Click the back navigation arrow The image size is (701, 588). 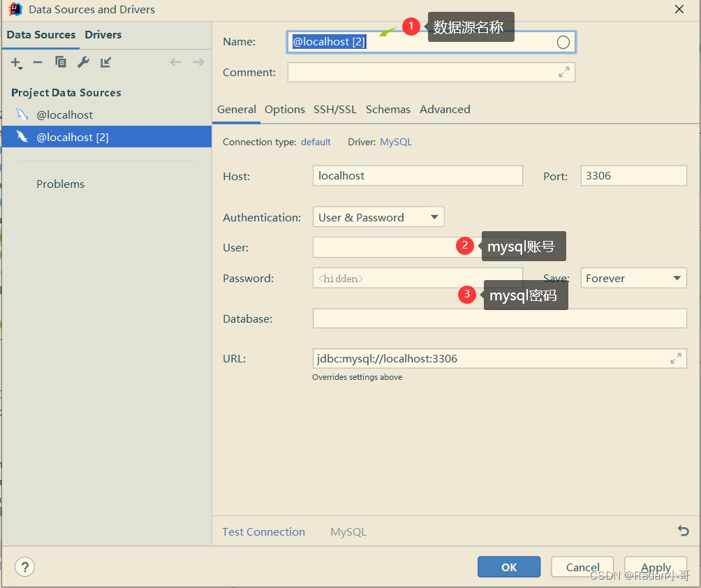(175, 62)
